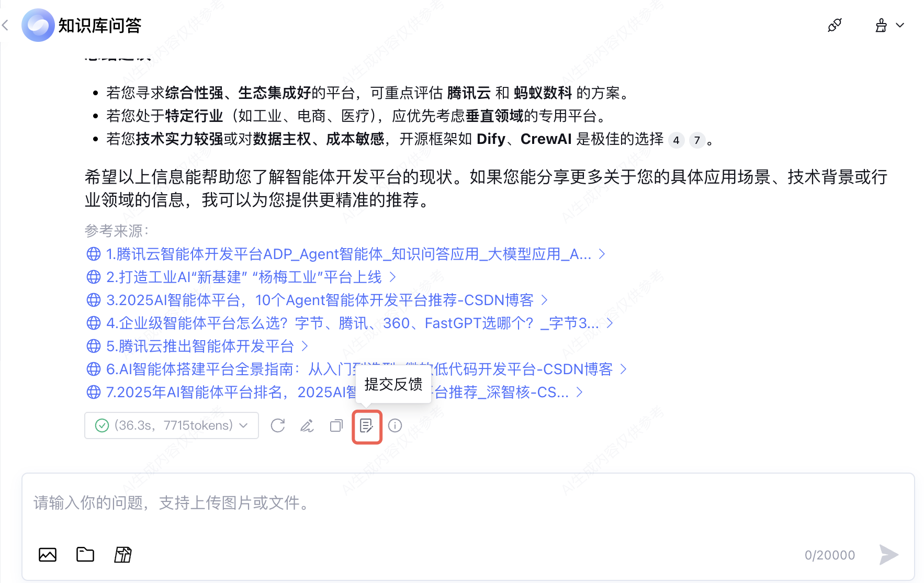The image size is (924, 583).
Task: Click citation badge 4
Action: coord(676,140)
